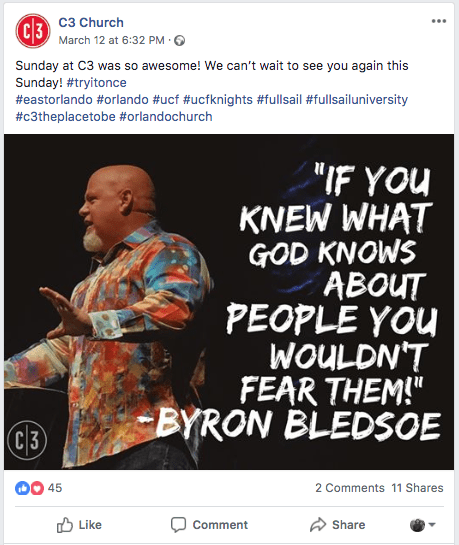Click the Share arrow button
The width and height of the screenshot is (459, 545).
click(337, 525)
